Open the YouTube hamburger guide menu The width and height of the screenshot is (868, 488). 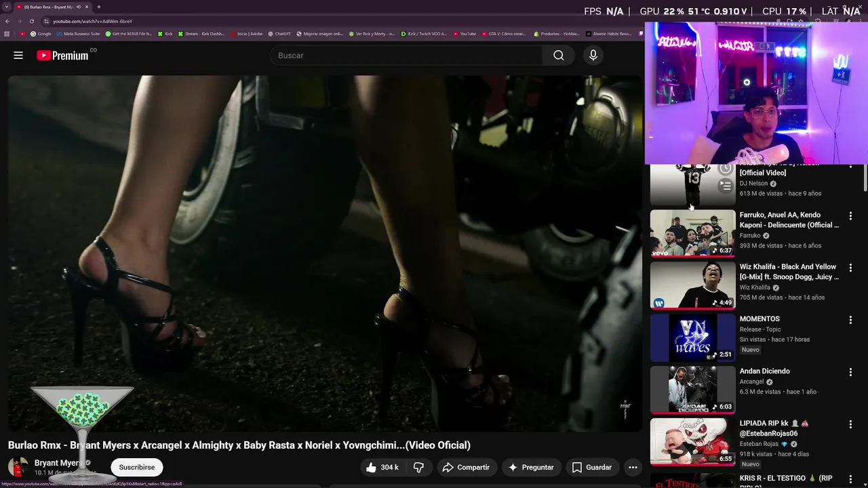pyautogui.click(x=18, y=56)
